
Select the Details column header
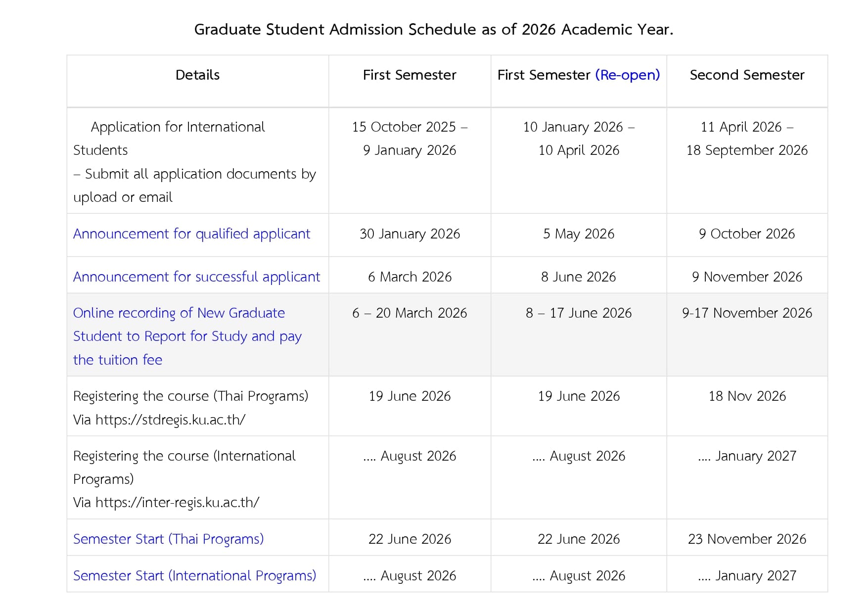197,75
